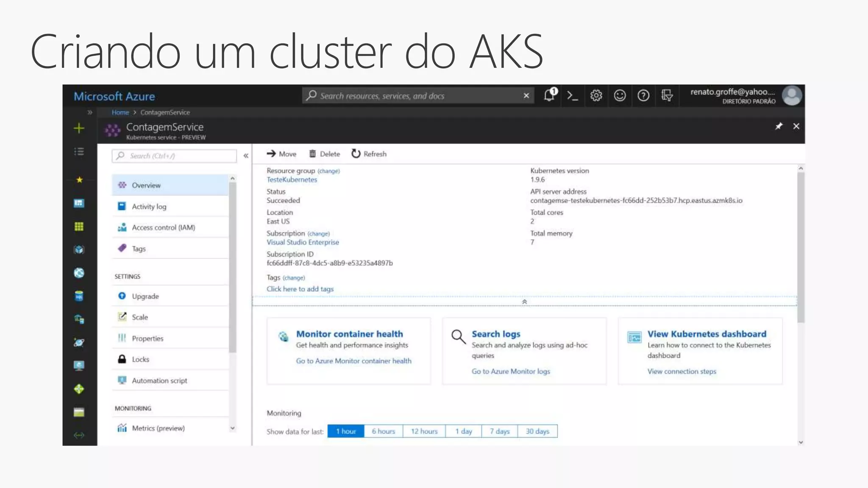Pin the ContagemService blade to dashboard

pyautogui.click(x=779, y=126)
